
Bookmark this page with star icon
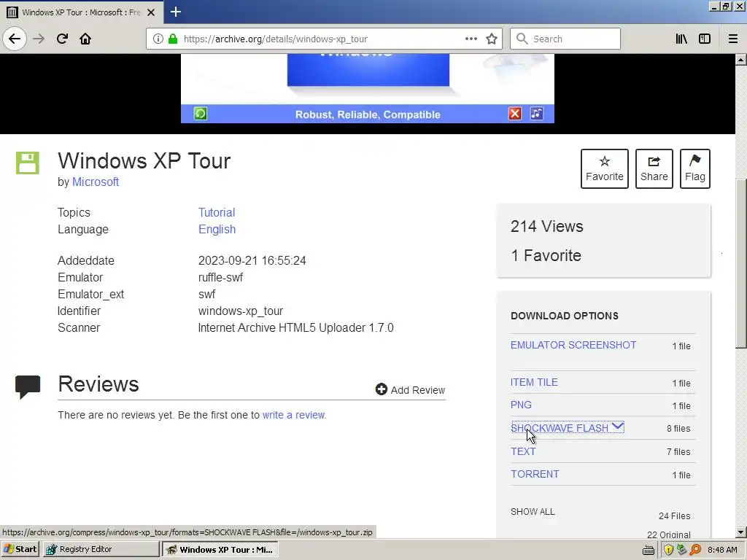click(492, 39)
